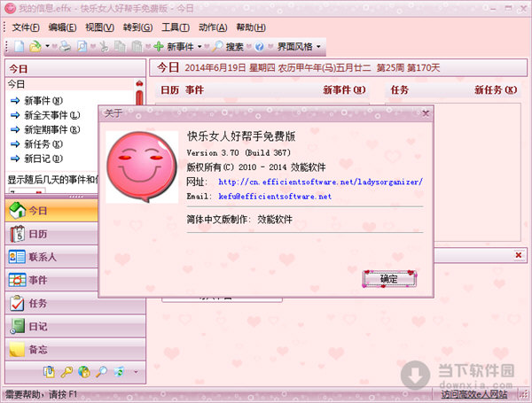Expand the open file dropdown arrow
The image size is (532, 403).
coord(47,46)
